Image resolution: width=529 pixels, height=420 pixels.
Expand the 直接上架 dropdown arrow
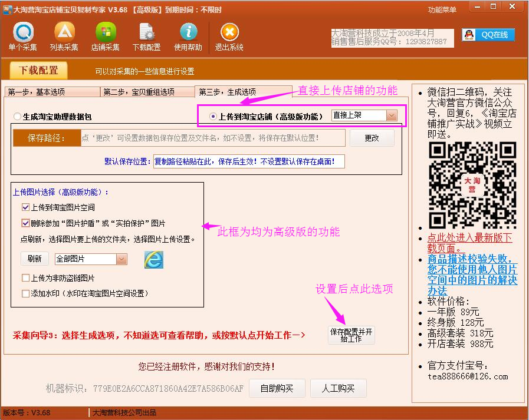point(392,115)
